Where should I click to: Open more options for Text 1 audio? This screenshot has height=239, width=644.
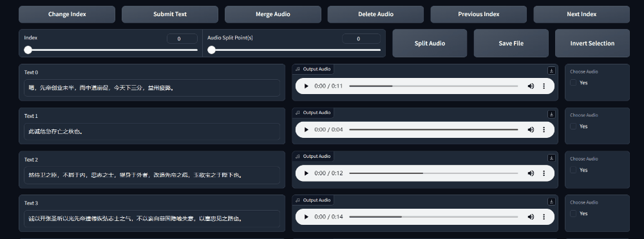544,129
